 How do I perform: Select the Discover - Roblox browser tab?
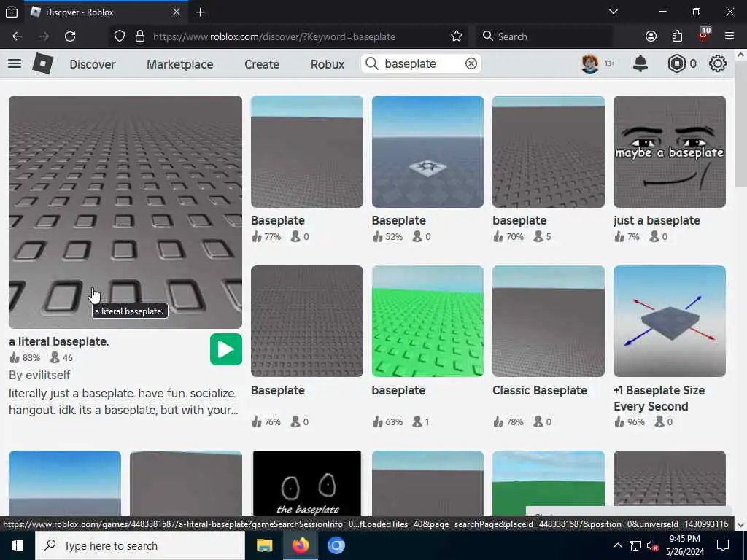click(x=104, y=12)
